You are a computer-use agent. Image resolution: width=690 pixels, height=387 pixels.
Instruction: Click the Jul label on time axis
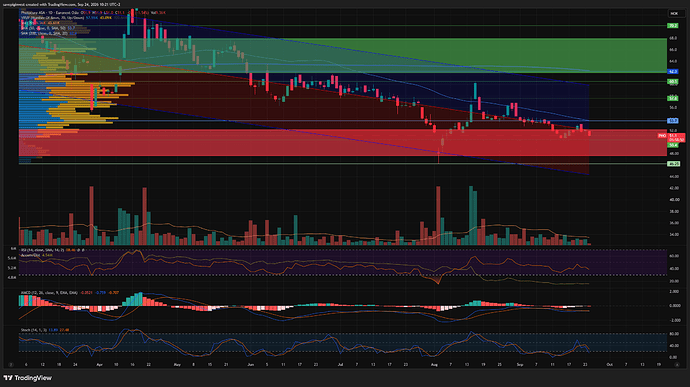(x=340, y=365)
